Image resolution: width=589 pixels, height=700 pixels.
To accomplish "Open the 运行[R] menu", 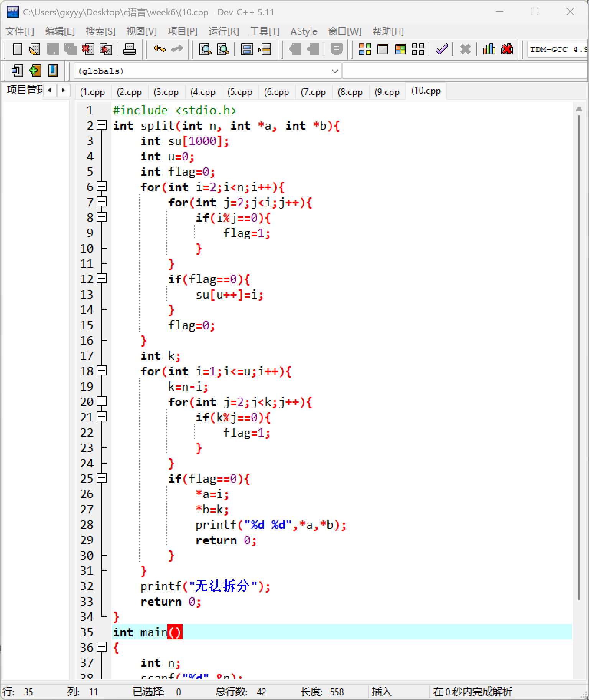I will [x=224, y=31].
